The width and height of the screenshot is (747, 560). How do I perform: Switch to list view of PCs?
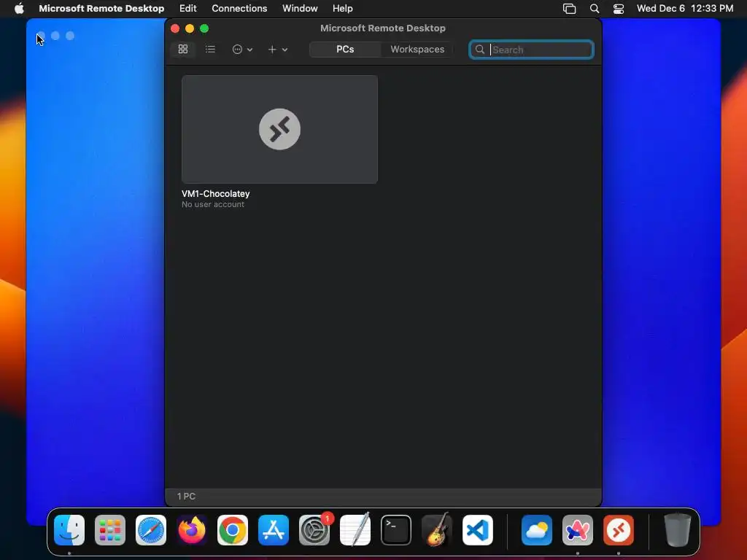coord(210,49)
